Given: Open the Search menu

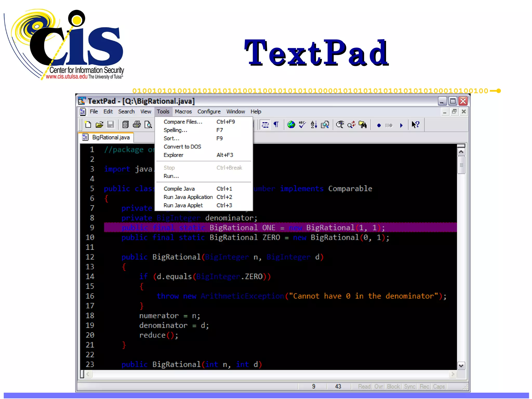Looking at the screenshot, I should pyautogui.click(x=127, y=112).
